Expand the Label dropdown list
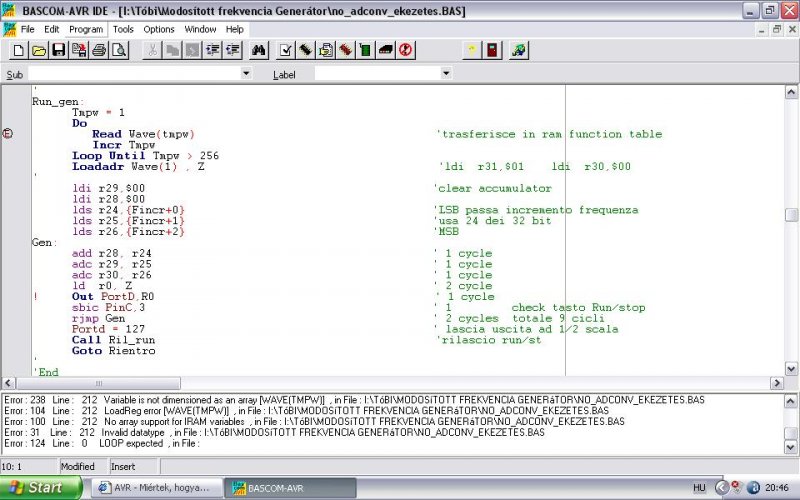 [x=446, y=73]
